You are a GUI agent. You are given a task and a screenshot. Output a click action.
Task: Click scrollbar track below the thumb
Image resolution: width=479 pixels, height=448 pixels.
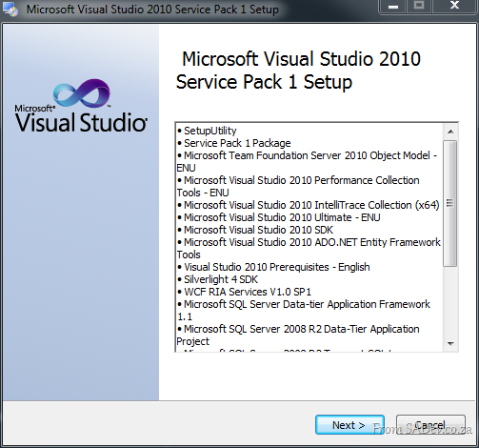point(450,302)
